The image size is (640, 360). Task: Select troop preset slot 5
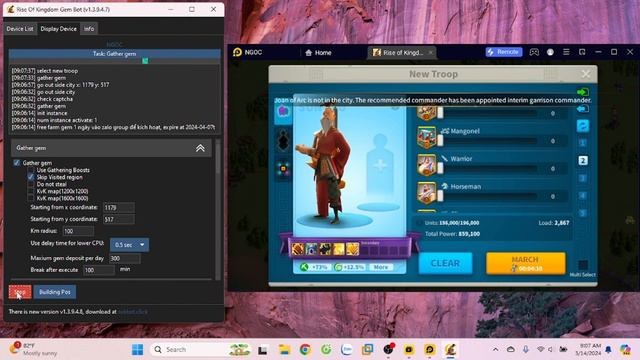(582, 213)
